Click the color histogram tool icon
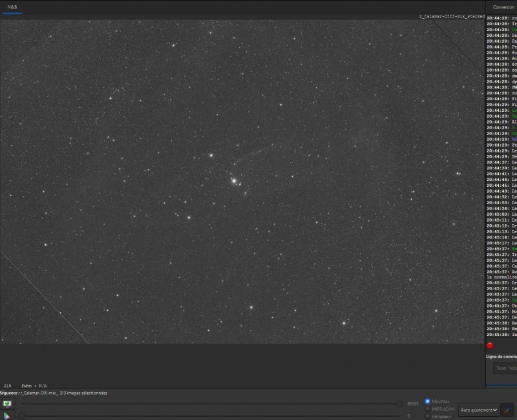 [x=507, y=410]
